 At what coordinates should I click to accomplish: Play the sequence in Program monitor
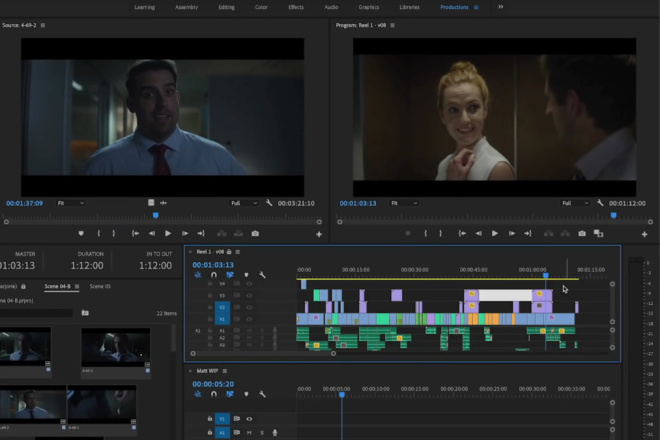click(495, 234)
